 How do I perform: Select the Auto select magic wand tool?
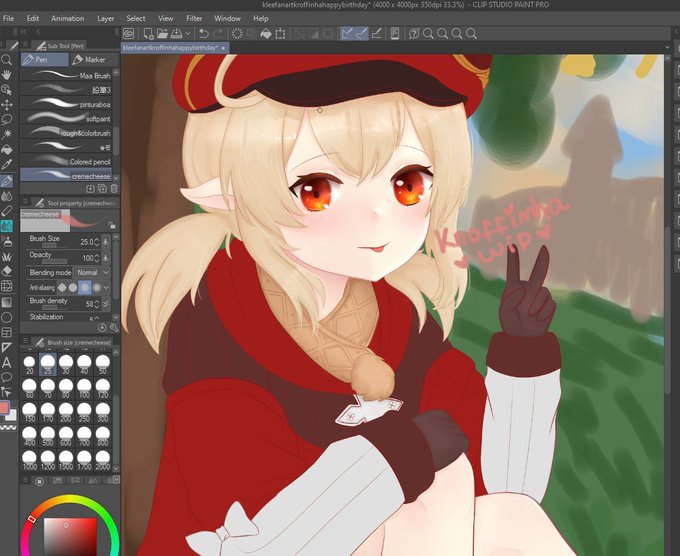7,134
